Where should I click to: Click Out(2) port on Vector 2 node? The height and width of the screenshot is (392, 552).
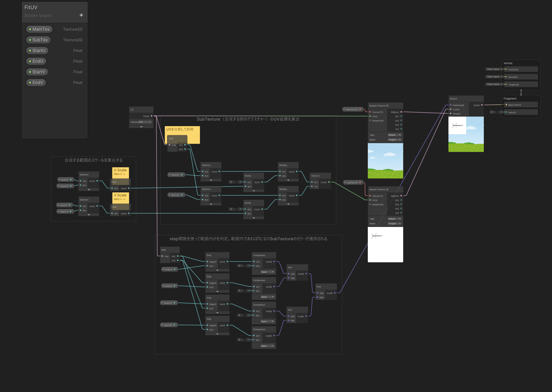(329, 182)
